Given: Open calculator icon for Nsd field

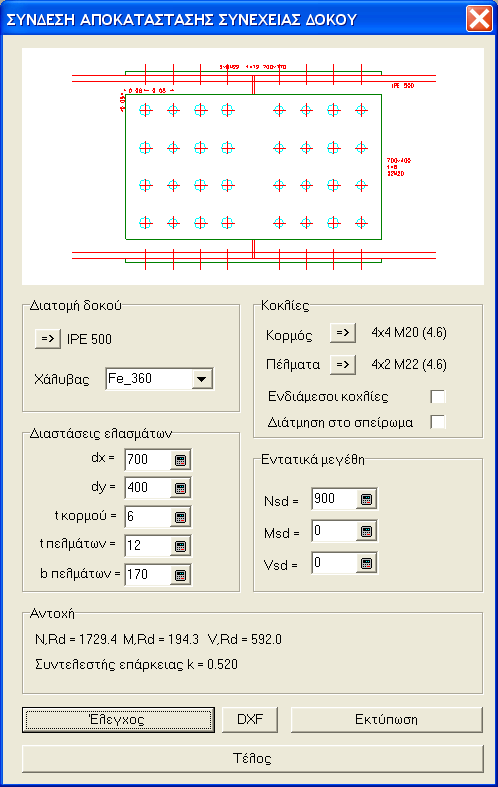Looking at the screenshot, I should pyautogui.click(x=366, y=499).
